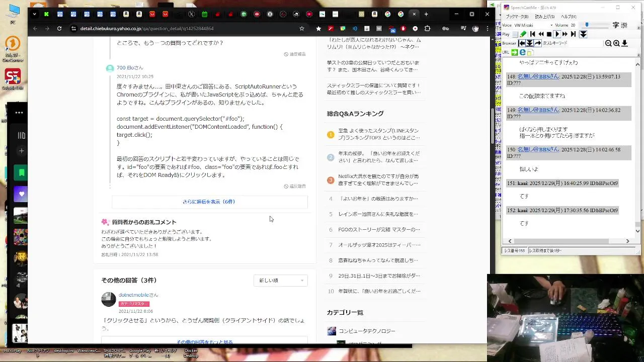The width and height of the screenshot is (644, 362).
Task: Click the green pencil edit icon in SpeechCastMe
Action: (x=523, y=34)
